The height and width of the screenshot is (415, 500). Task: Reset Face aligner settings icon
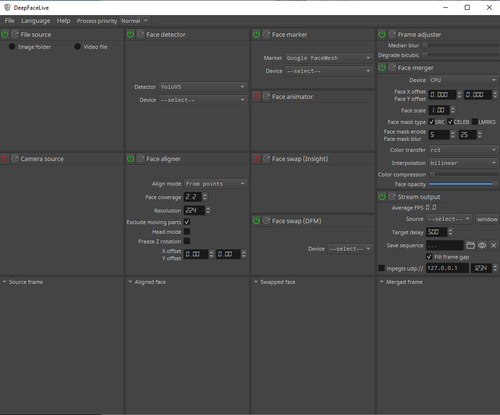[141, 159]
